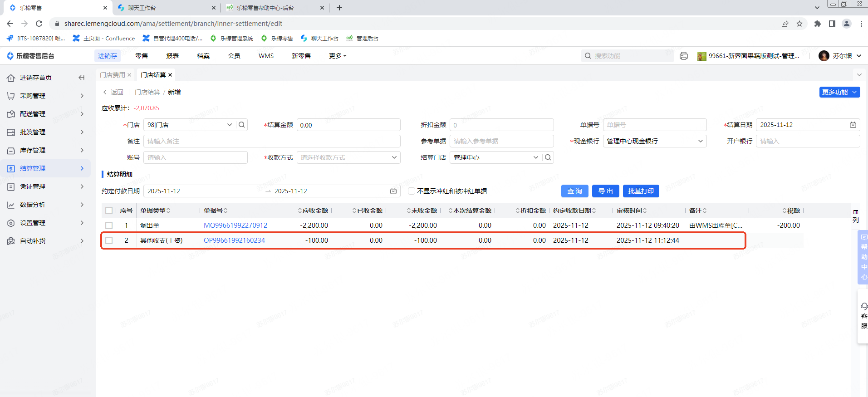Open the calendar icon in 结算日期
This screenshot has height=397, width=868.
coord(853,125)
